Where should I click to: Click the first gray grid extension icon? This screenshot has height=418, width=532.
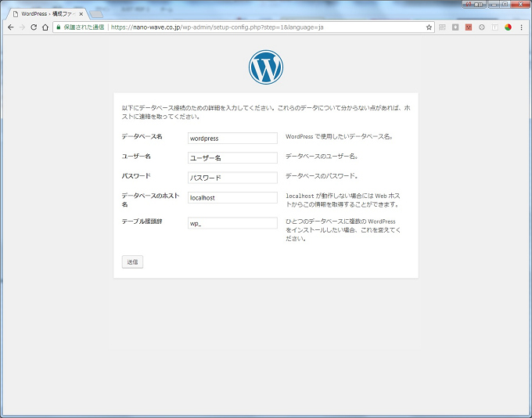[x=442, y=27]
